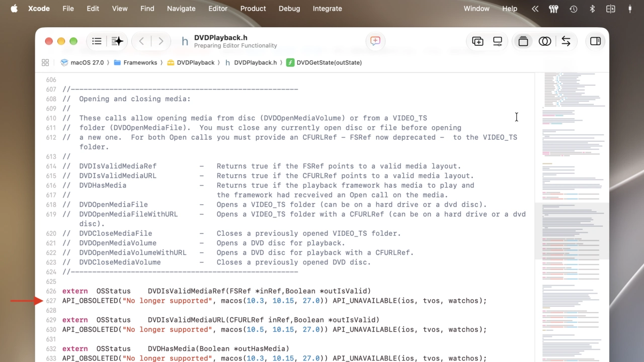Select macOS 27.0 in the jump bar
Image resolution: width=644 pixels, height=362 pixels.
point(87,62)
